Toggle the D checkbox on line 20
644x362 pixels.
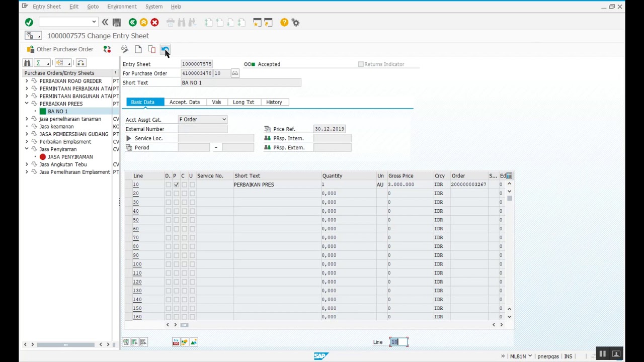[x=168, y=194]
